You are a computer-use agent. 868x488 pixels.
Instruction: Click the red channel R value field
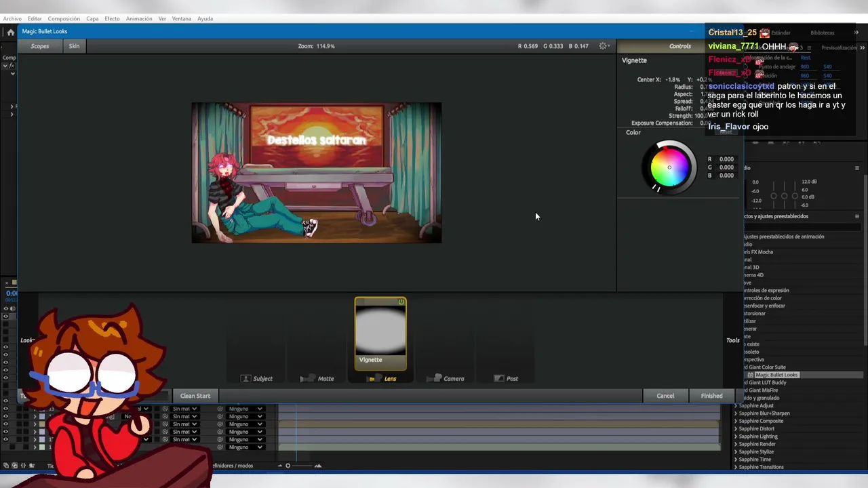[x=726, y=159]
